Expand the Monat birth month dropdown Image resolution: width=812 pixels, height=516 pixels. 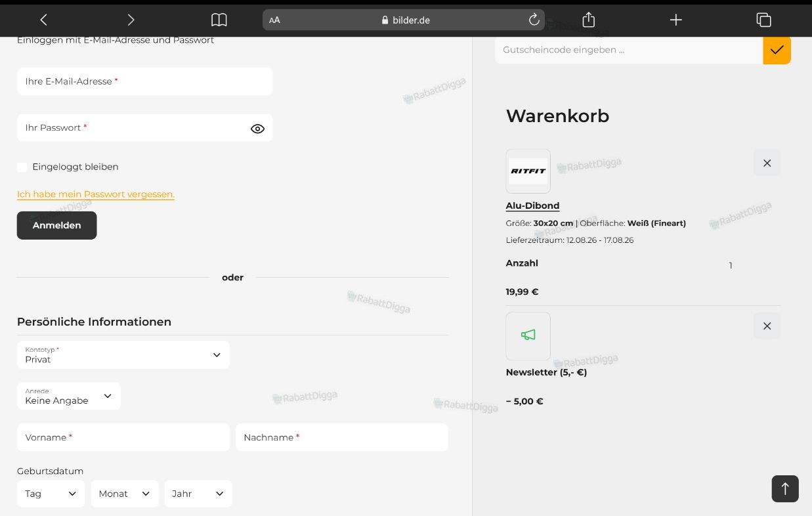125,494
